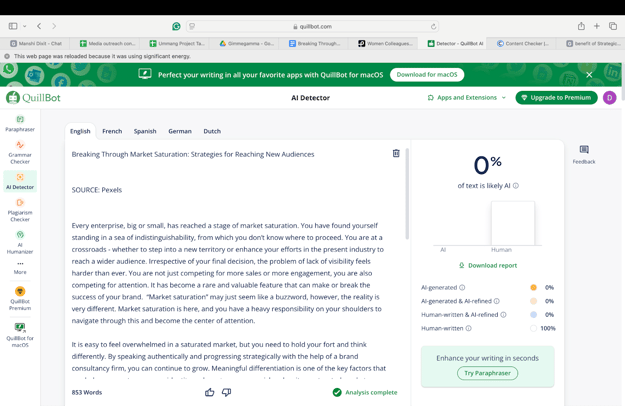Switch to Breaking Through document tab
Screen dimensions: 625x406
pyautogui.click(x=313, y=43)
